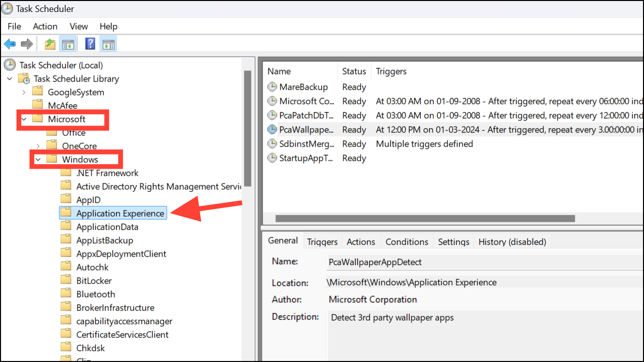Expand the GoogleSystem folder

pyautogui.click(x=24, y=92)
